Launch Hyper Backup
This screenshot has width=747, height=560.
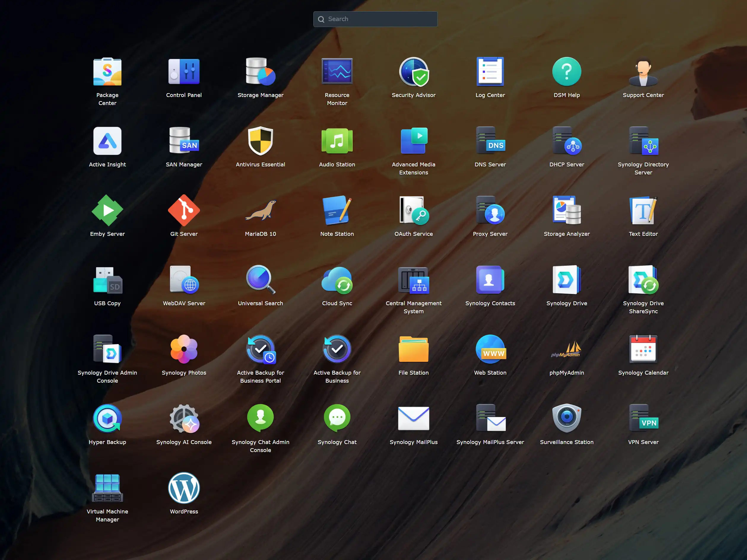click(107, 419)
